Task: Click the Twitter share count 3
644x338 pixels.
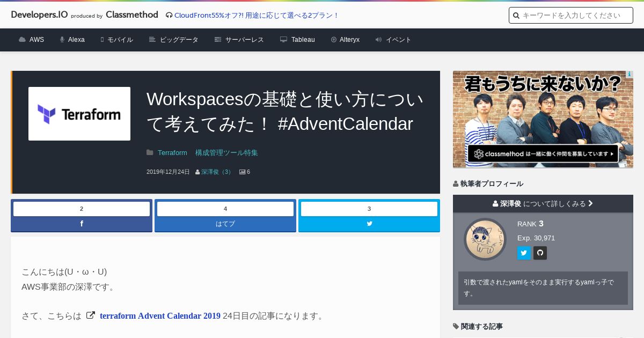Action: coord(369,209)
